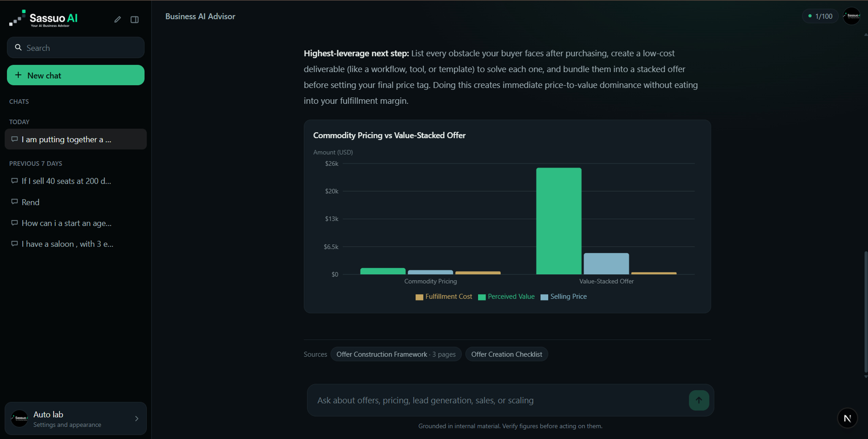Click the pencil new-chat edit icon

pos(117,19)
